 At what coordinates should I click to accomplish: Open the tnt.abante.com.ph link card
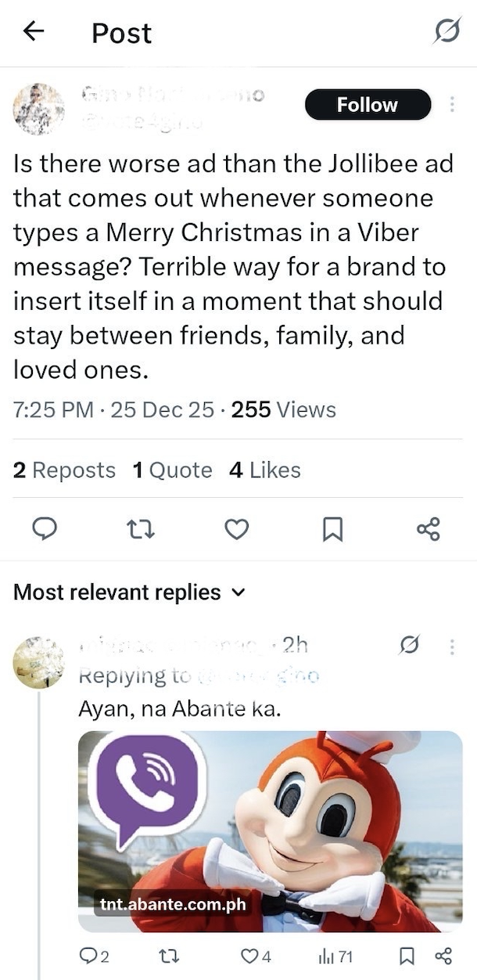(270, 831)
